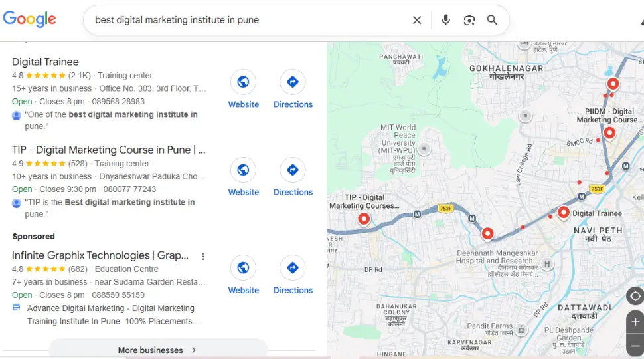Click Digital Trainee 4.8 star rating
Viewport: 644px width, 359px height.
pyautogui.click(x=51, y=76)
